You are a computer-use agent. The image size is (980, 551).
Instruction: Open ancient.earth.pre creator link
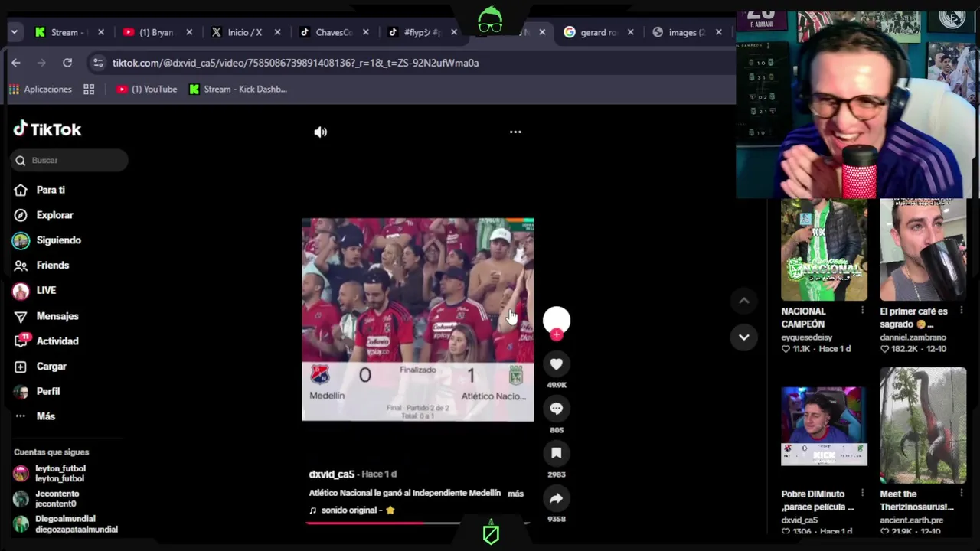click(912, 520)
